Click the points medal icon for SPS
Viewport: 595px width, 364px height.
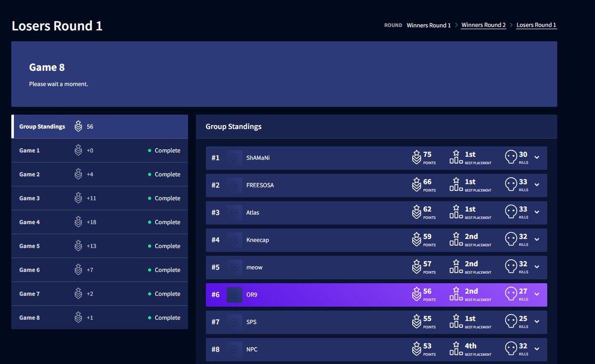pos(416,322)
